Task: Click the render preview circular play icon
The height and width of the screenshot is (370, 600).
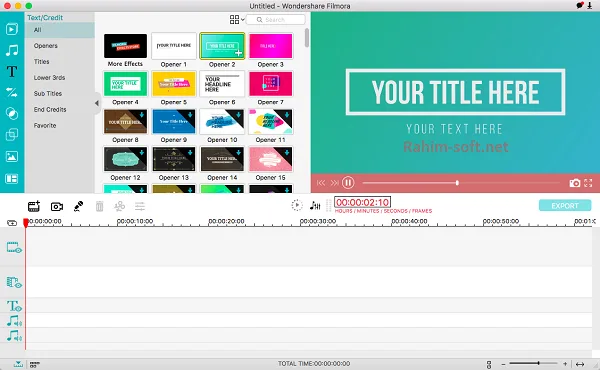Action: [297, 205]
